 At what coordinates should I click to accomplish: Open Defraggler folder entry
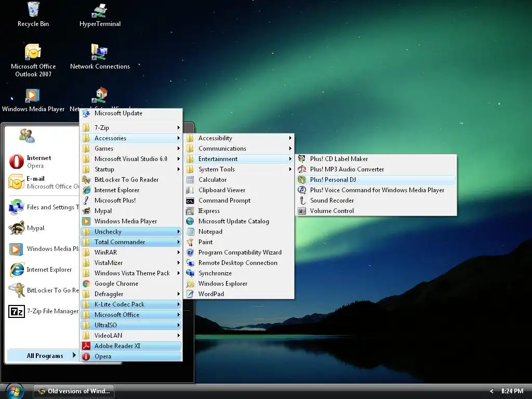click(131, 294)
